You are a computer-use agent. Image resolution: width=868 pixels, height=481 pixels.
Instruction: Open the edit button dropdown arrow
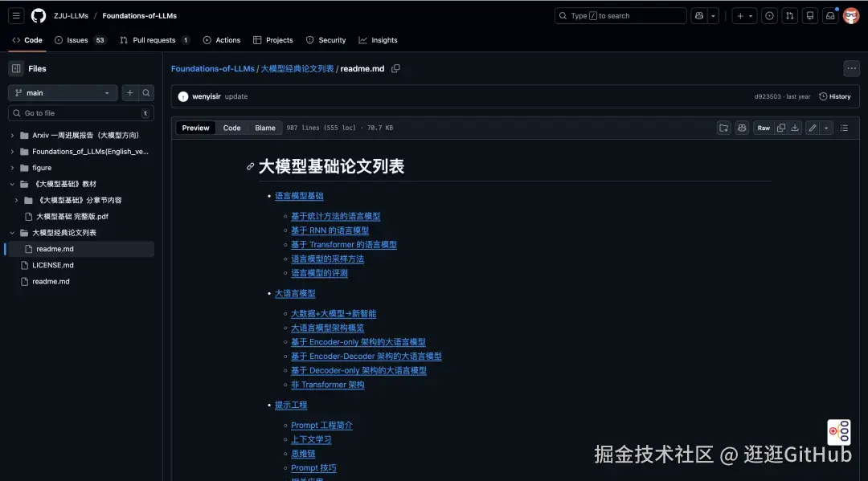(826, 128)
